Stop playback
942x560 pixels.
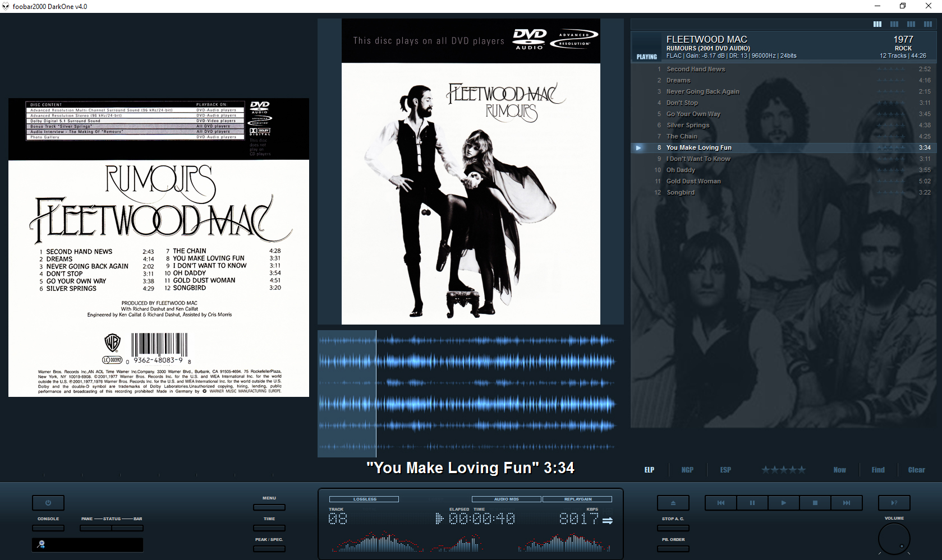point(815,503)
